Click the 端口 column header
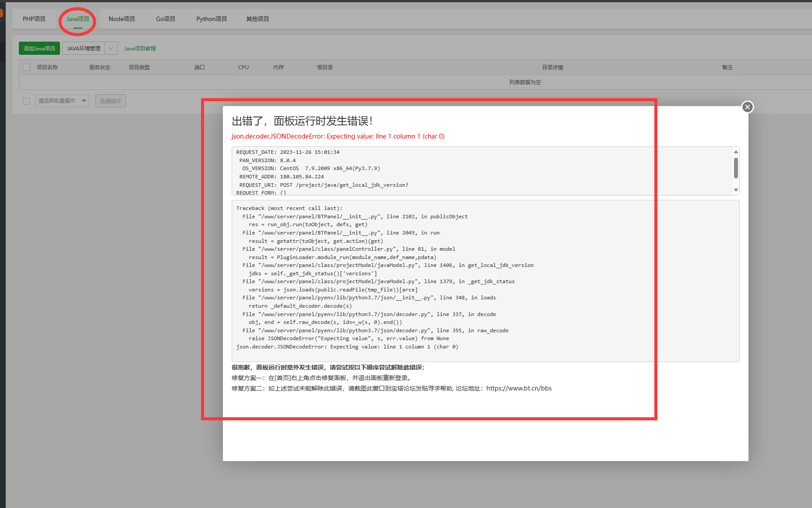This screenshot has width=812, height=508. coord(200,67)
